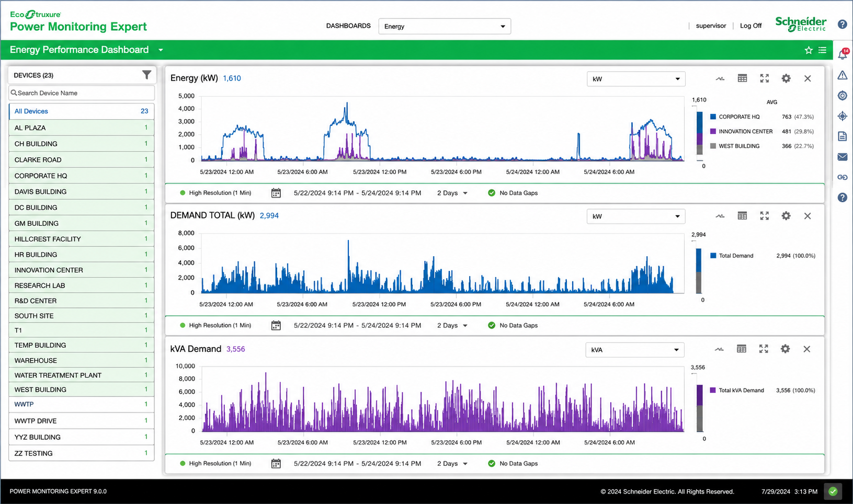
Task: Click Total kVA Demand legend entry
Action: tap(763, 391)
